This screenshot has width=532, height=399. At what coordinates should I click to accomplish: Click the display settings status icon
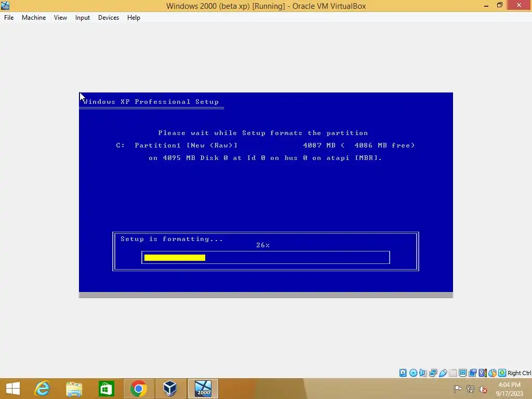(x=462, y=373)
